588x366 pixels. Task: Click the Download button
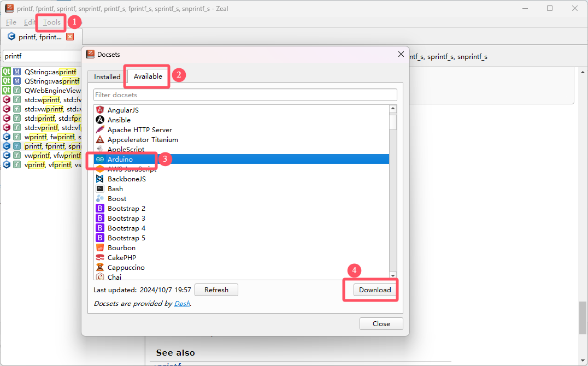(x=375, y=290)
